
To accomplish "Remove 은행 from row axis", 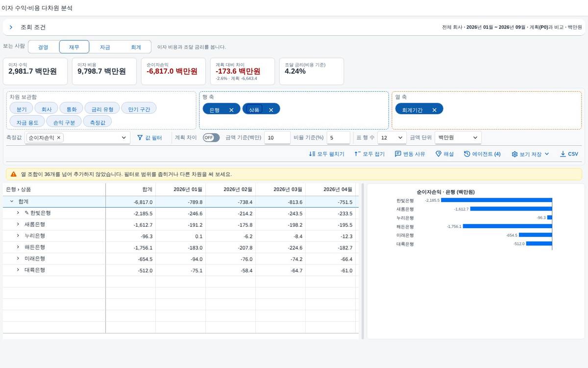I will tap(231, 110).
